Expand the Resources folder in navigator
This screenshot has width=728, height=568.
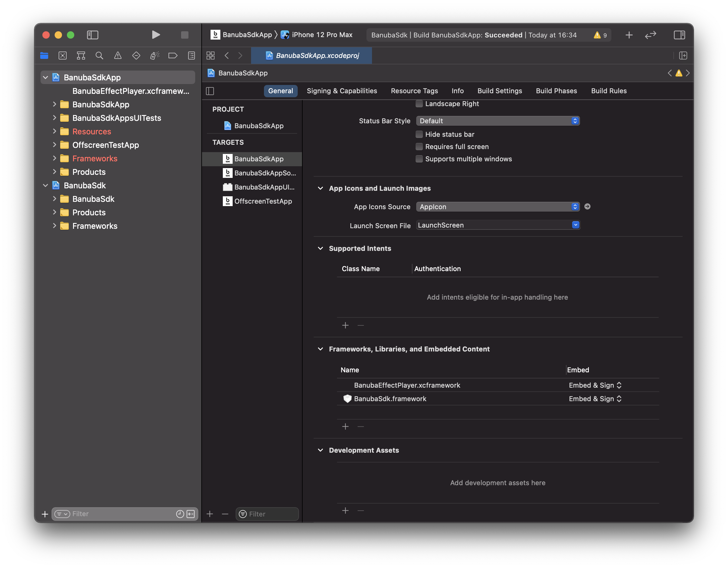54,132
